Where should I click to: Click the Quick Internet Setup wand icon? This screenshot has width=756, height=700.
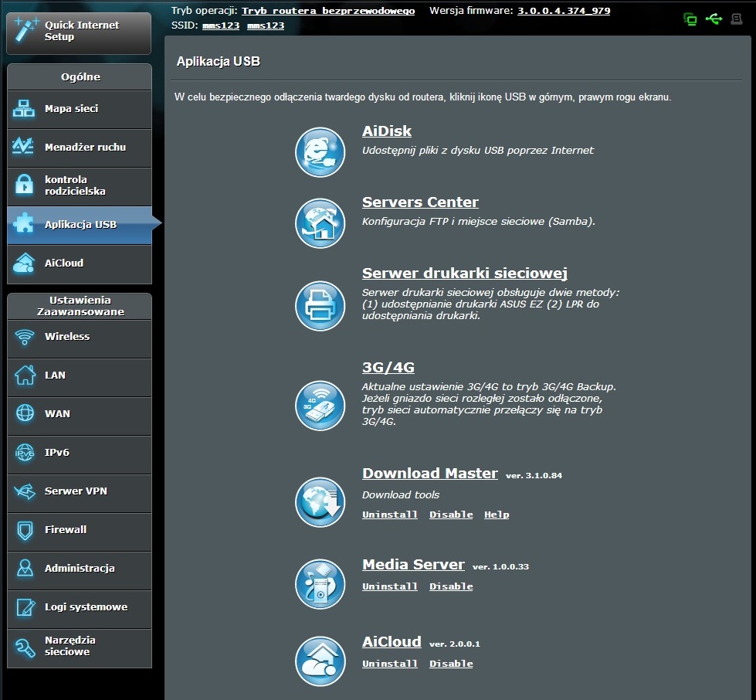point(25,30)
